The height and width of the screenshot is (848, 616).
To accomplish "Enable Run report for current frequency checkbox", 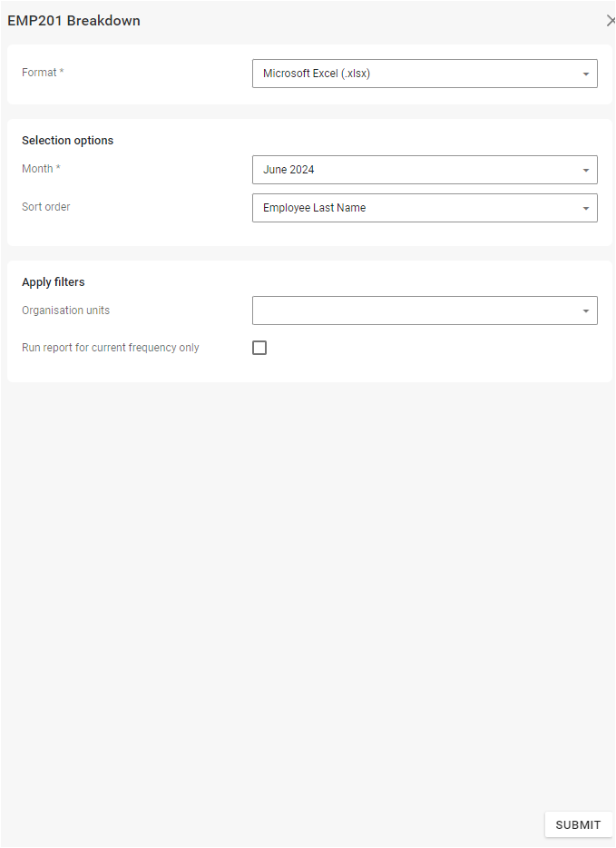I will [259, 348].
